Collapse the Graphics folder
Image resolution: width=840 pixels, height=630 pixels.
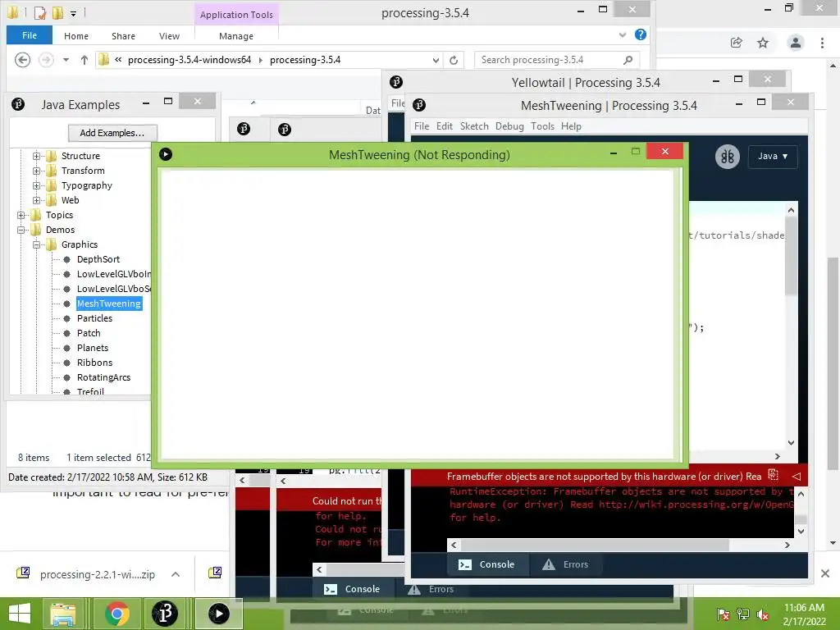(36, 244)
